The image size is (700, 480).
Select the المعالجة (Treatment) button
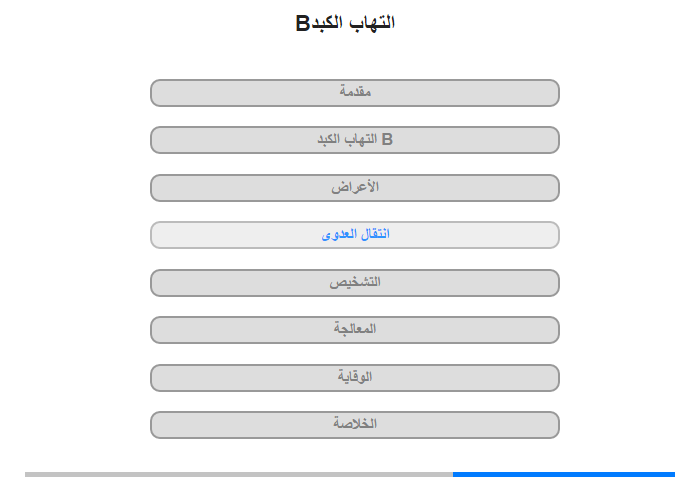pos(354,330)
